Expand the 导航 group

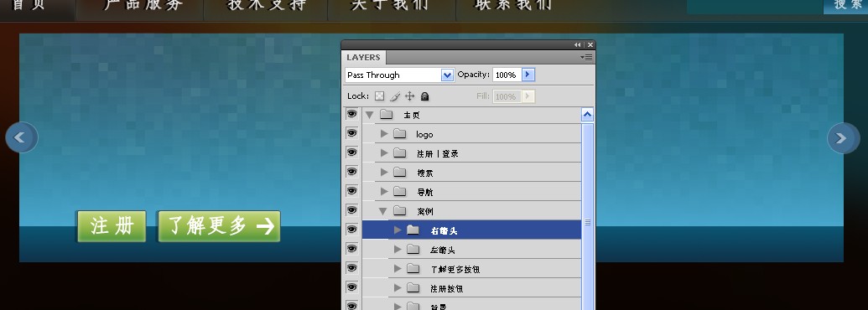tap(384, 192)
